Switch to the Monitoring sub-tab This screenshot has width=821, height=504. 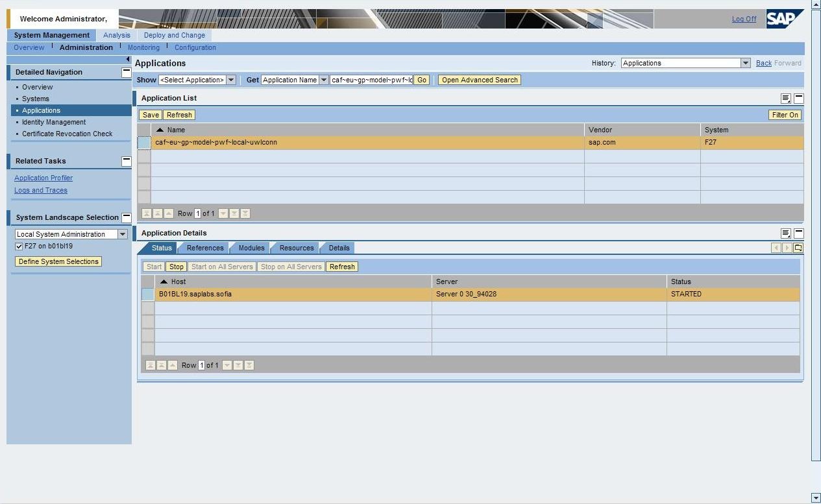(x=143, y=47)
